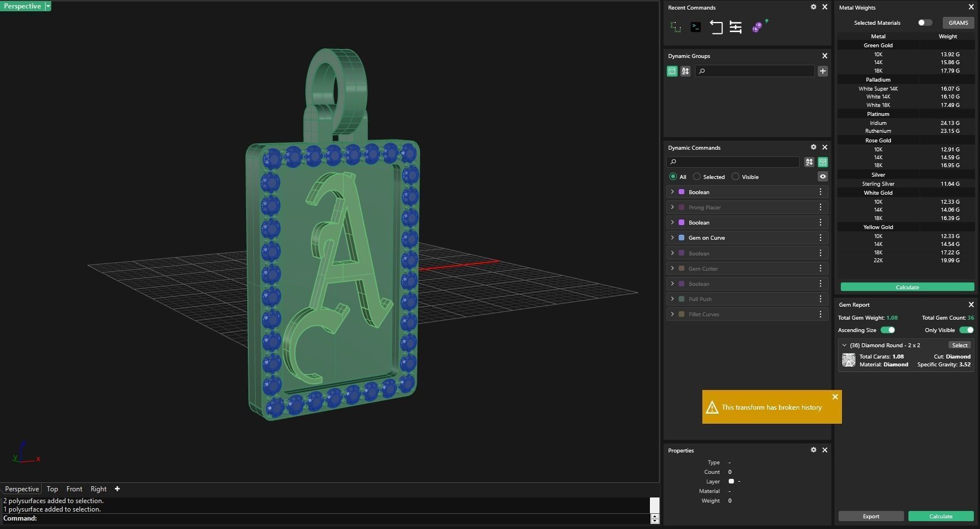
Task: Click the dashed selection icon in Recent Commands
Action: 675,27
